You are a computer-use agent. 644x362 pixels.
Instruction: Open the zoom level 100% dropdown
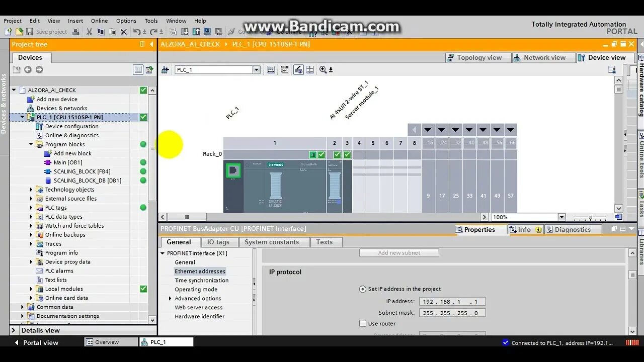pos(562,217)
